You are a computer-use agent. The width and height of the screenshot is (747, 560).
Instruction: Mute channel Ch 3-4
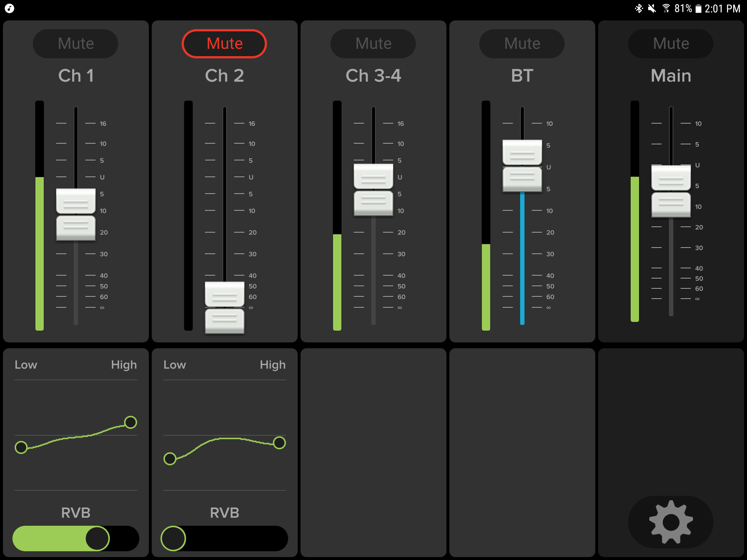click(x=373, y=44)
